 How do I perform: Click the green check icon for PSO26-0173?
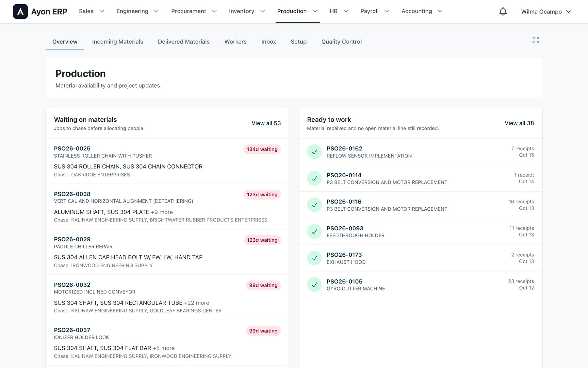point(314,258)
